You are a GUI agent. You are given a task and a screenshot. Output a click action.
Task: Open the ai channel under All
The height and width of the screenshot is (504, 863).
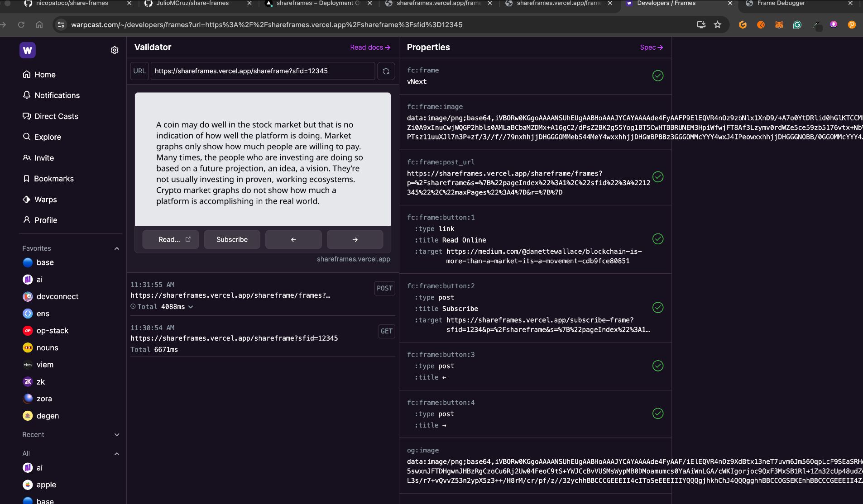(33, 468)
